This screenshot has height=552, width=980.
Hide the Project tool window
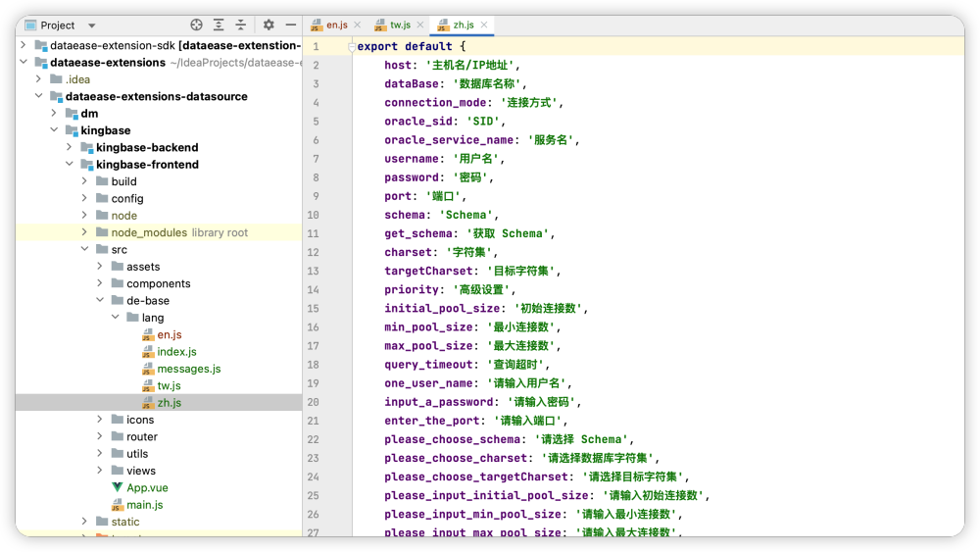tap(291, 25)
